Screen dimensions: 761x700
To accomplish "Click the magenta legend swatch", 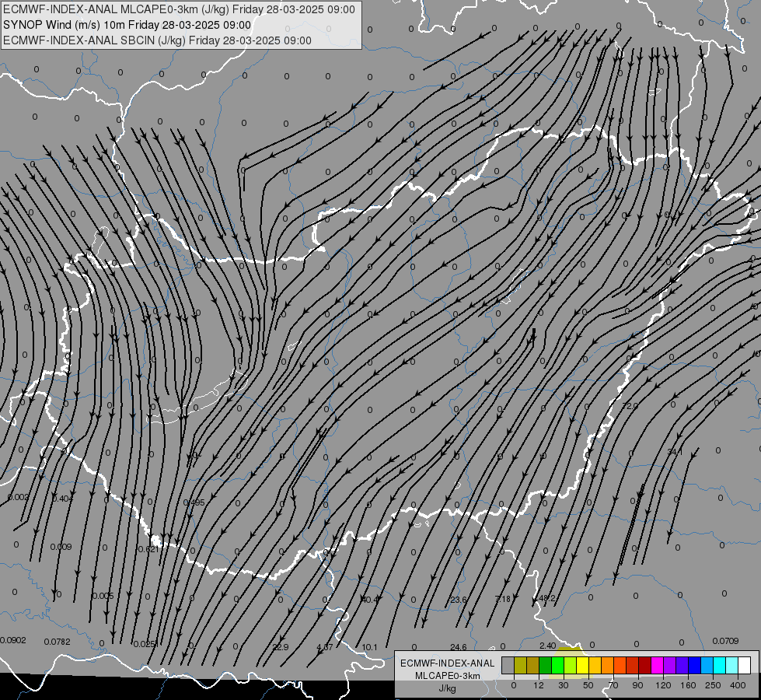I will click(x=657, y=665).
